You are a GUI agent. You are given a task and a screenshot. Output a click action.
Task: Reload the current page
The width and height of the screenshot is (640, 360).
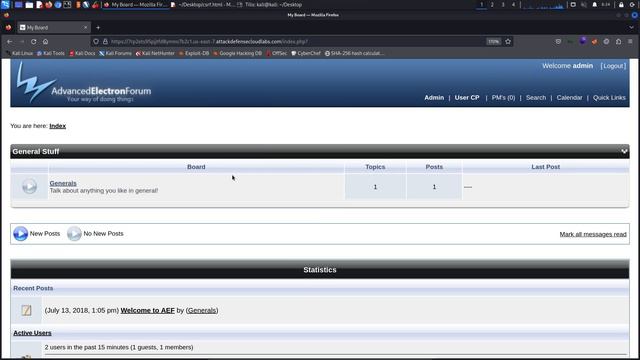point(33,41)
